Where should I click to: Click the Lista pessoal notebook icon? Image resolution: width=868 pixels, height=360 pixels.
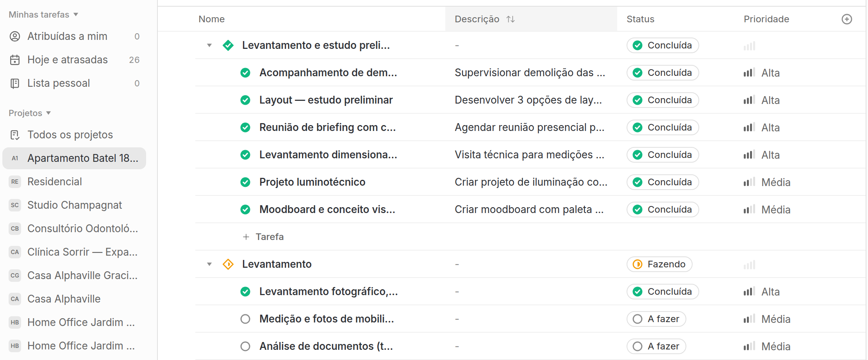click(15, 83)
